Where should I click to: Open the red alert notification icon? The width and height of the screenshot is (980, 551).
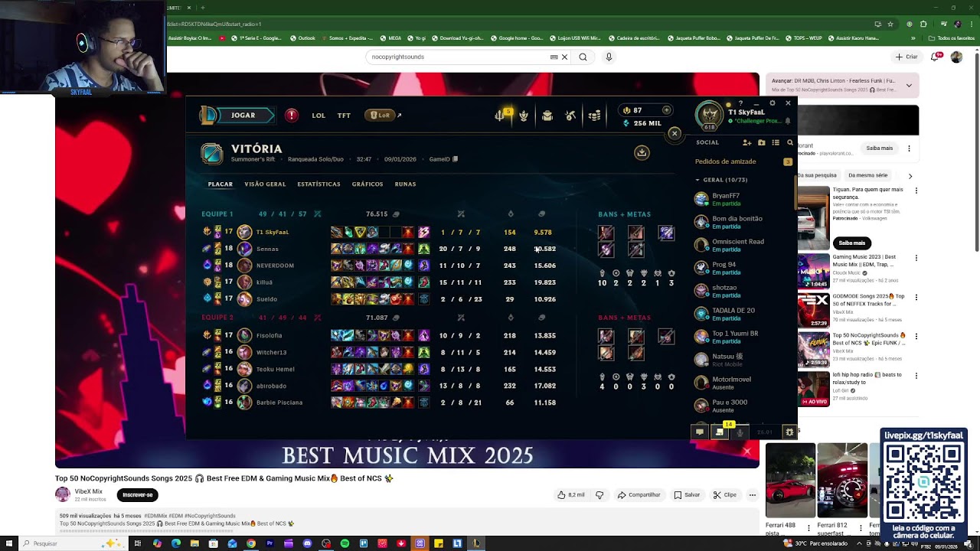(292, 116)
